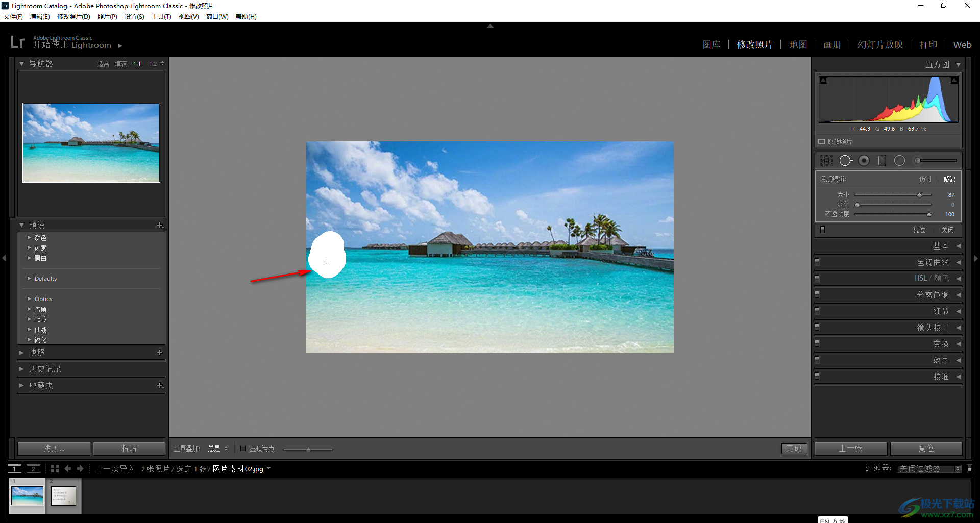Select the beach photo thumbnail in filmstrip

point(27,495)
